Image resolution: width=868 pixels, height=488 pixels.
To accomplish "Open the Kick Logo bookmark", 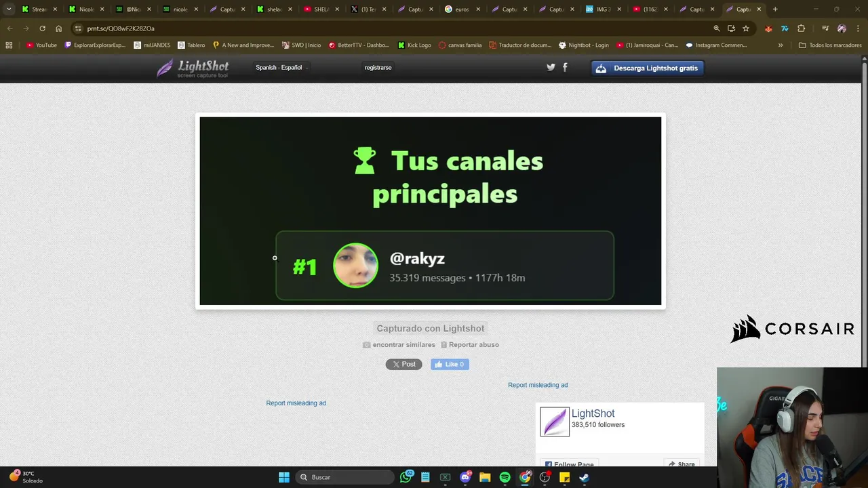I will 414,45.
